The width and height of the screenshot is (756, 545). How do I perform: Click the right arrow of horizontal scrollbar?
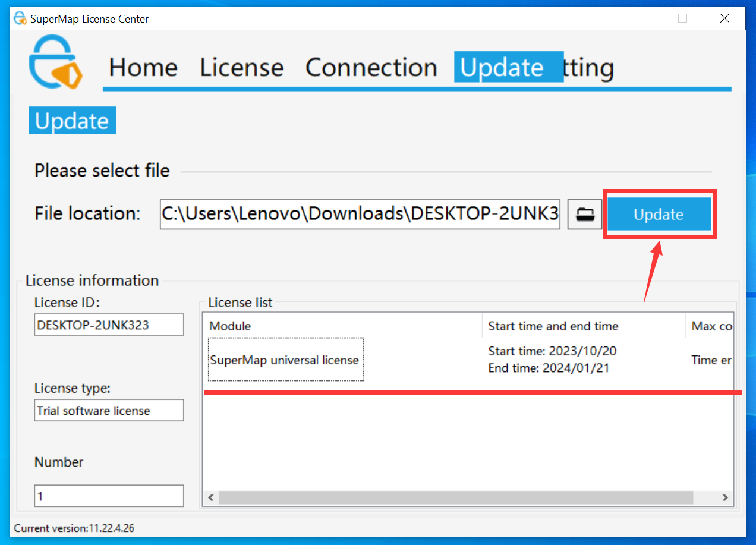(x=725, y=497)
